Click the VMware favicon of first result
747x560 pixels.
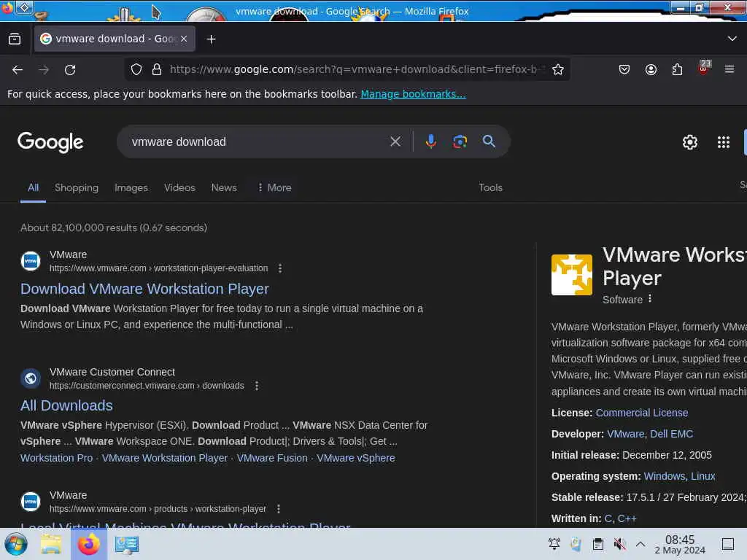coord(31,261)
